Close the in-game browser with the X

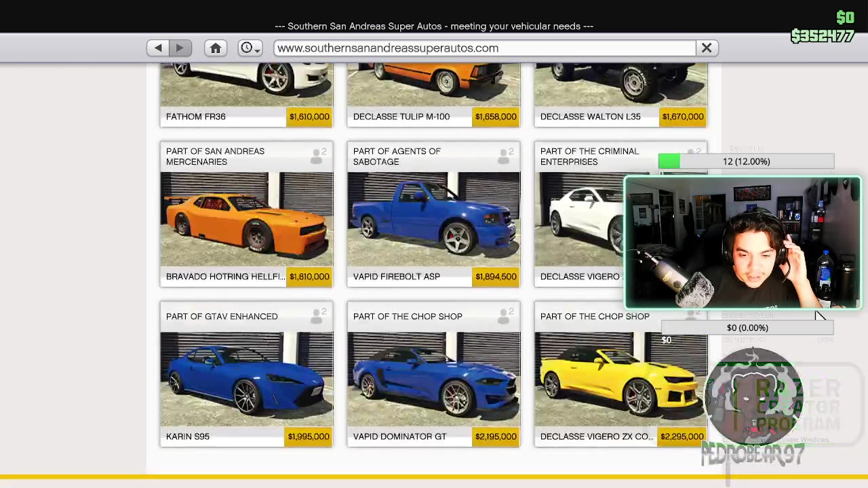[707, 48]
